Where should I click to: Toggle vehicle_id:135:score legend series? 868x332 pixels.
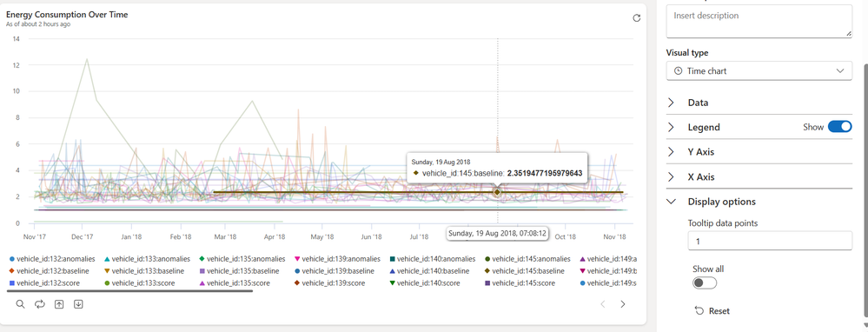coord(235,283)
